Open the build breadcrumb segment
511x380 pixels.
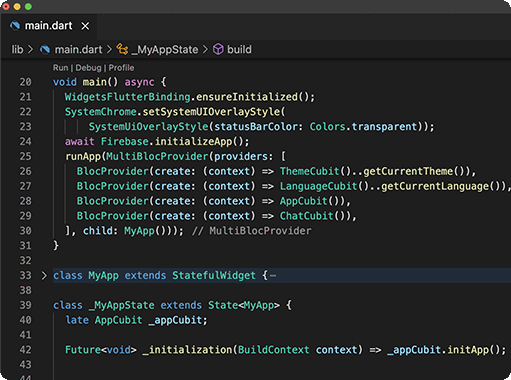(239, 50)
